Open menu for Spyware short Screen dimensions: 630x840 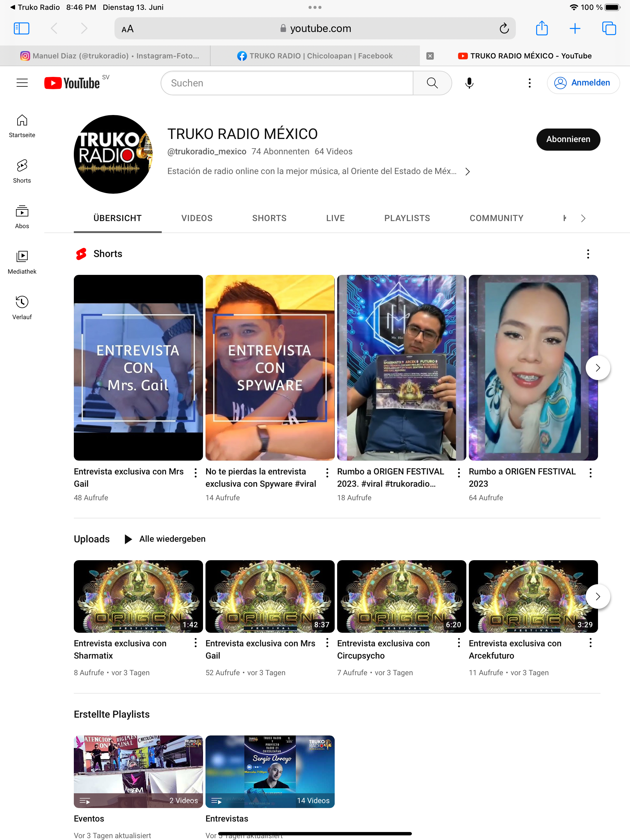(x=327, y=473)
